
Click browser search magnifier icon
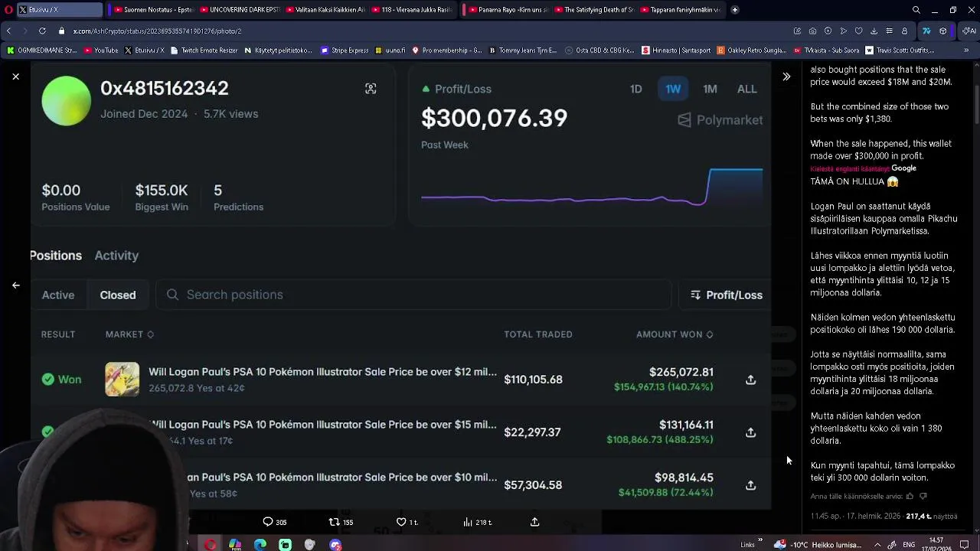(x=916, y=10)
